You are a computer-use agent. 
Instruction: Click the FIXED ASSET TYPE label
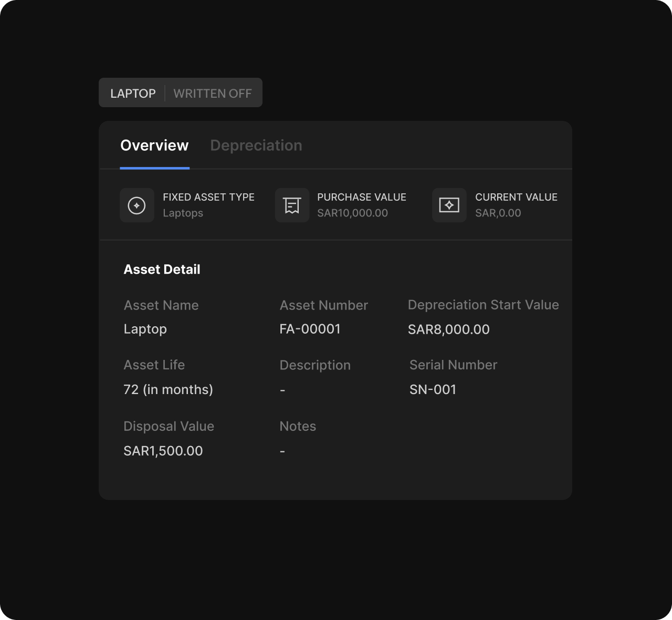click(x=208, y=197)
